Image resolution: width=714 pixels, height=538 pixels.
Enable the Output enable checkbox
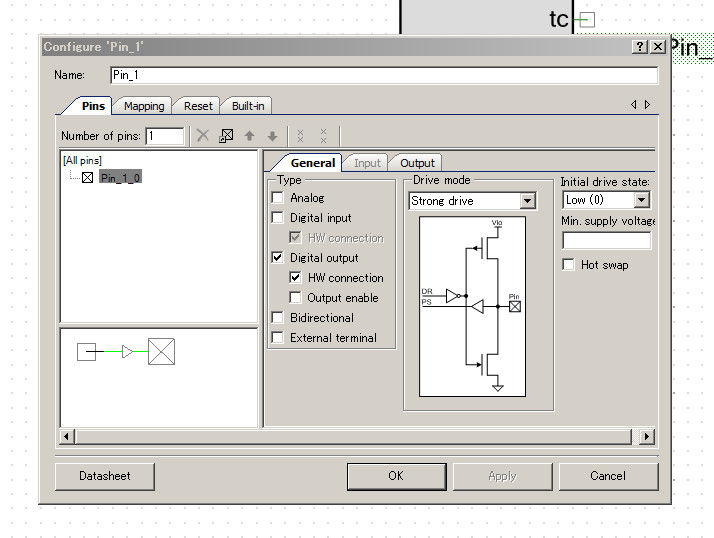[x=295, y=297]
